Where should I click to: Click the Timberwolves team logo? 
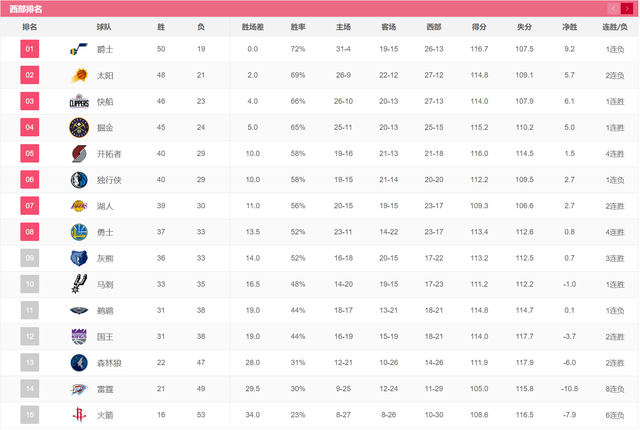click(x=79, y=363)
